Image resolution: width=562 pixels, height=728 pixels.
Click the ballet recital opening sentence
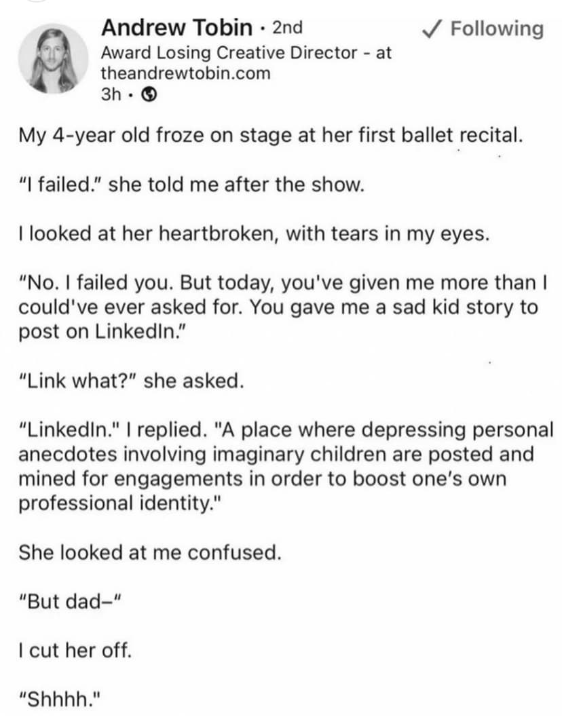(271, 134)
